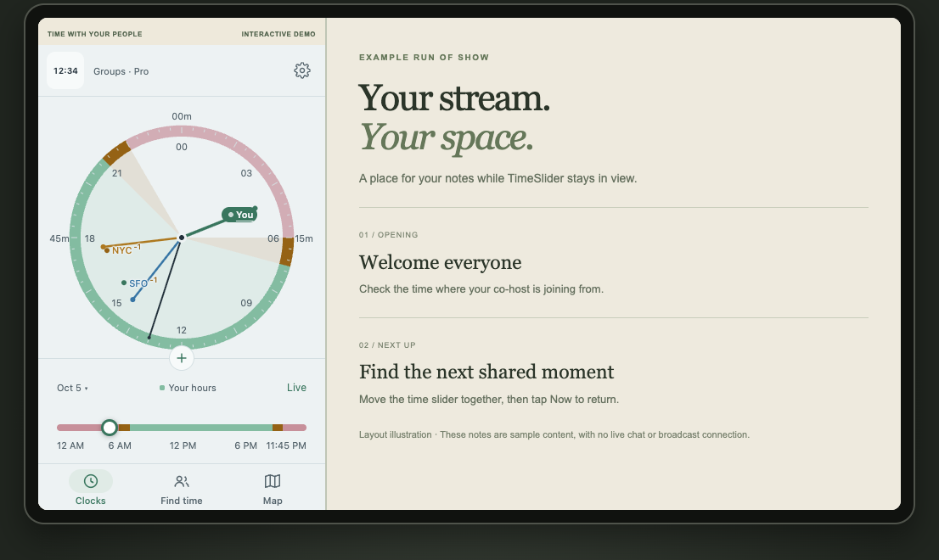The image size is (939, 560).
Task: Click the Your hours legend
Action: coord(188,388)
